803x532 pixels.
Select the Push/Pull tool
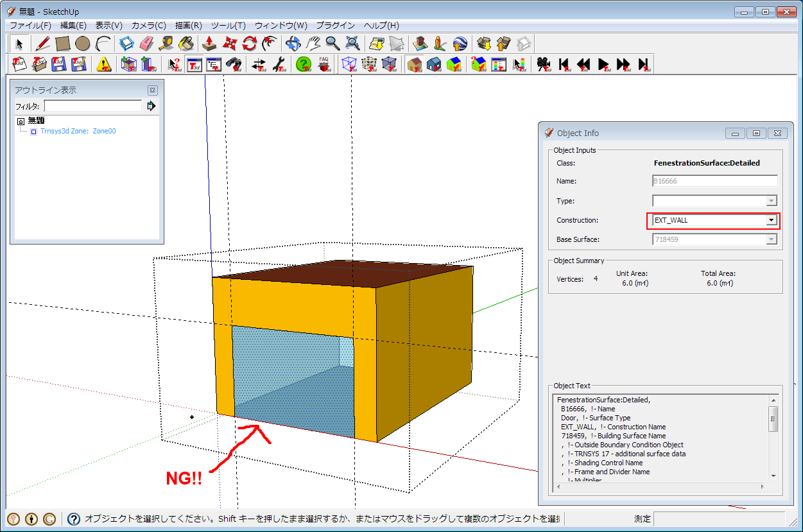pyautogui.click(x=209, y=44)
